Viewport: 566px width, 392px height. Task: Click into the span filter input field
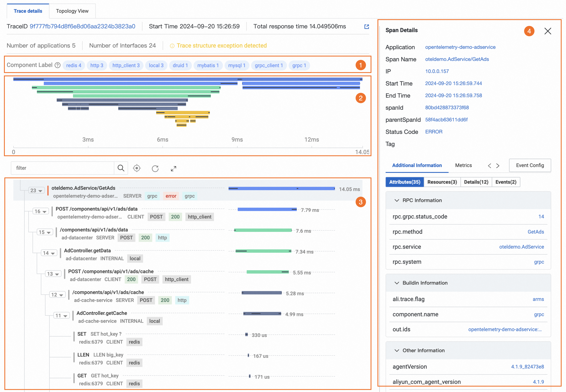(62, 168)
